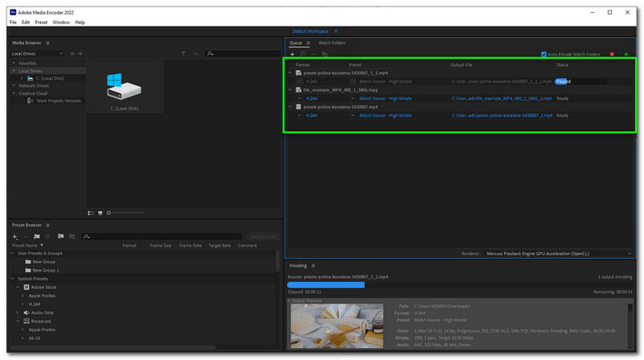
Task: Open the Preset menu in menu bar
Action: pyautogui.click(x=40, y=23)
